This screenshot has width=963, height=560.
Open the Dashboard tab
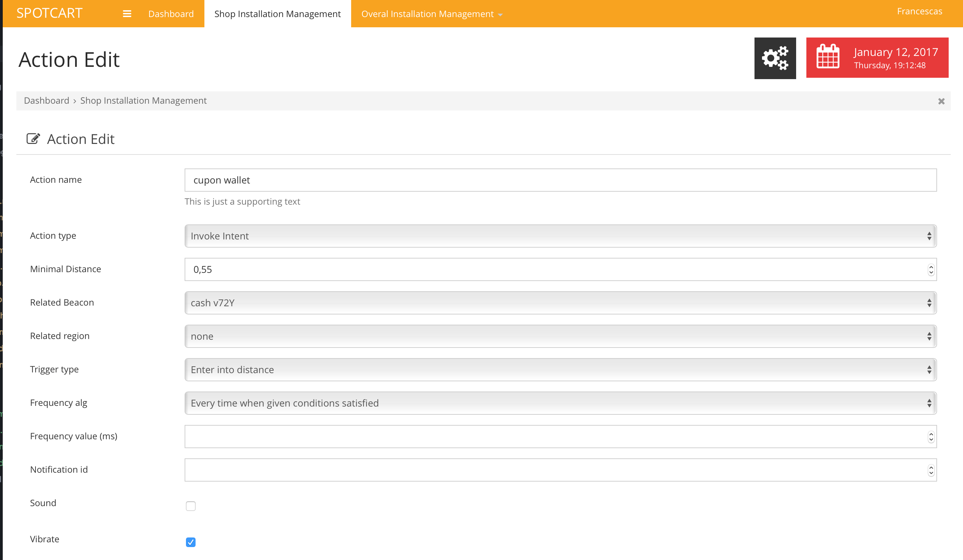point(171,14)
